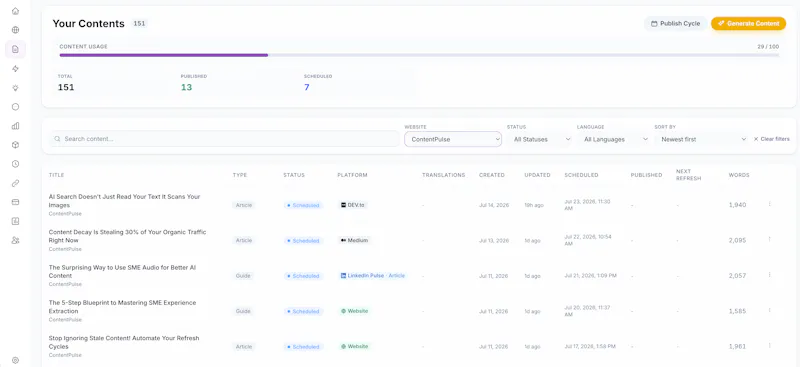800x367 pixels.
Task: Click Clear filters
Action: 772,139
